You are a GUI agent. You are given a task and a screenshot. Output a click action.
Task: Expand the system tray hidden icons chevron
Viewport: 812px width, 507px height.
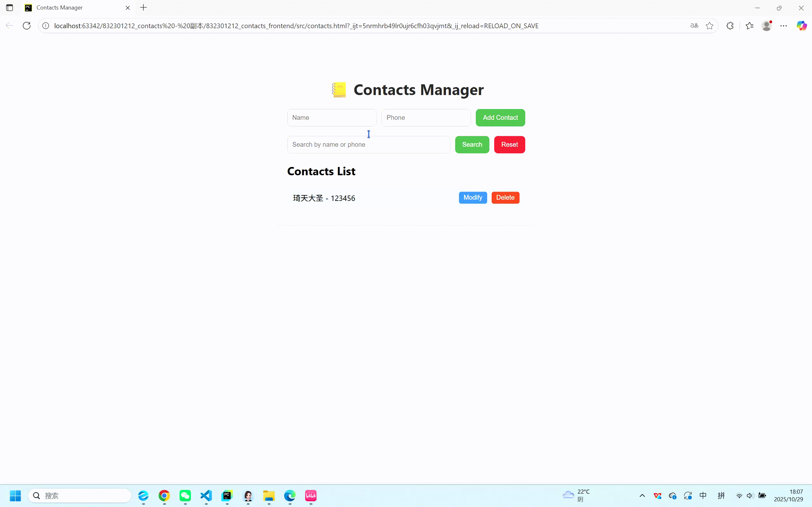pyautogui.click(x=642, y=496)
